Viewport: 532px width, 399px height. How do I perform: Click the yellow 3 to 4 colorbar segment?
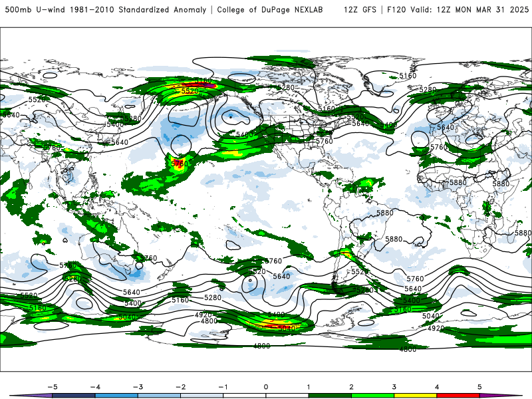[415, 396]
